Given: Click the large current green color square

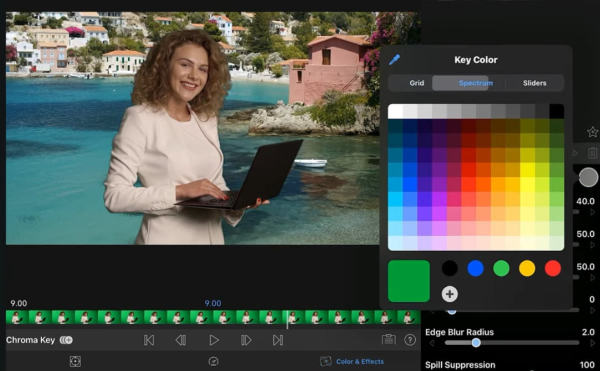Looking at the screenshot, I should coord(409,281).
